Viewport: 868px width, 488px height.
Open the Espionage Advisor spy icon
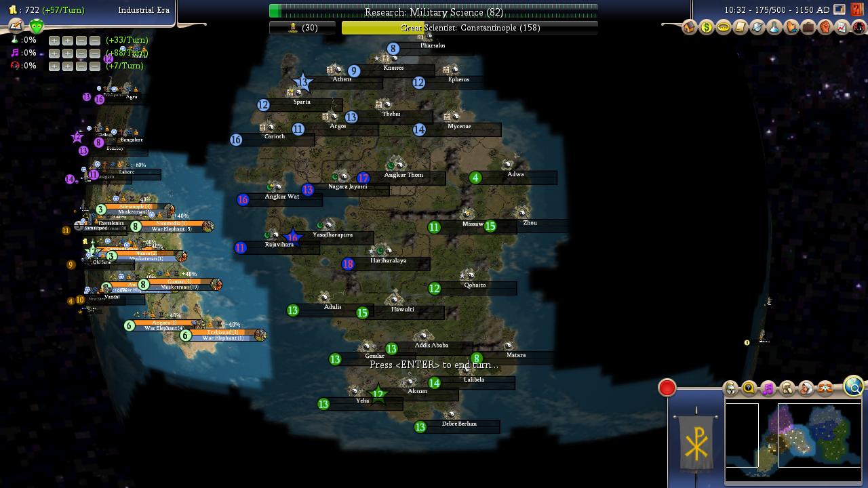pyautogui.click(x=859, y=28)
